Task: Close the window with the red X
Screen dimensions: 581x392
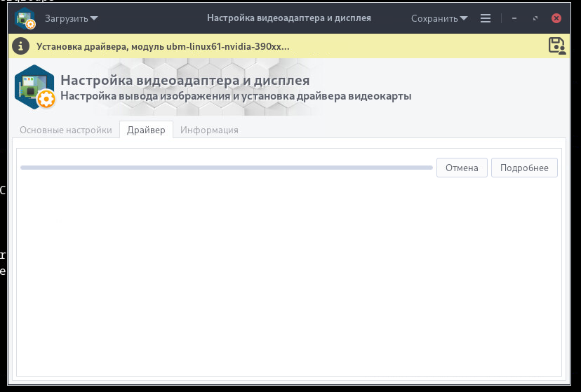Action: 556,18
